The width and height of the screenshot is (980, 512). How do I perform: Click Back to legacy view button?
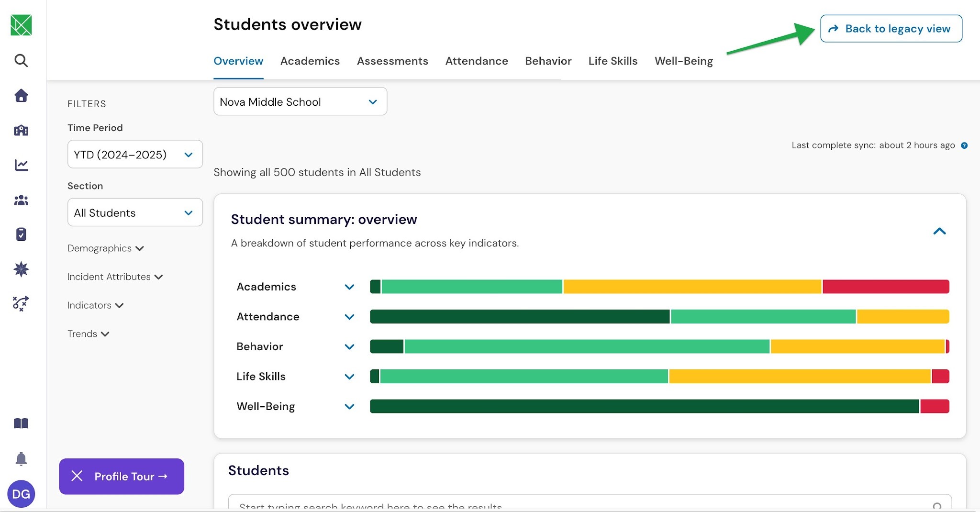pos(891,29)
